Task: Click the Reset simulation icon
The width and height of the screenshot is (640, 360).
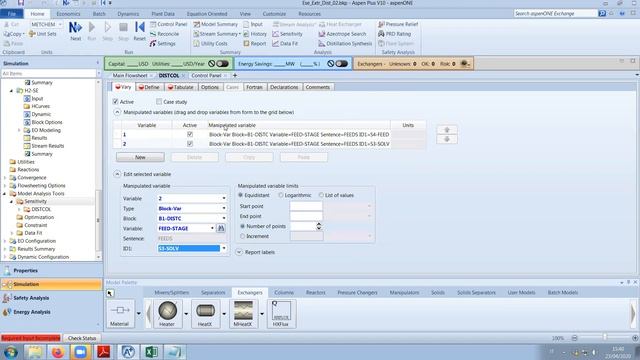Action: 140,27
